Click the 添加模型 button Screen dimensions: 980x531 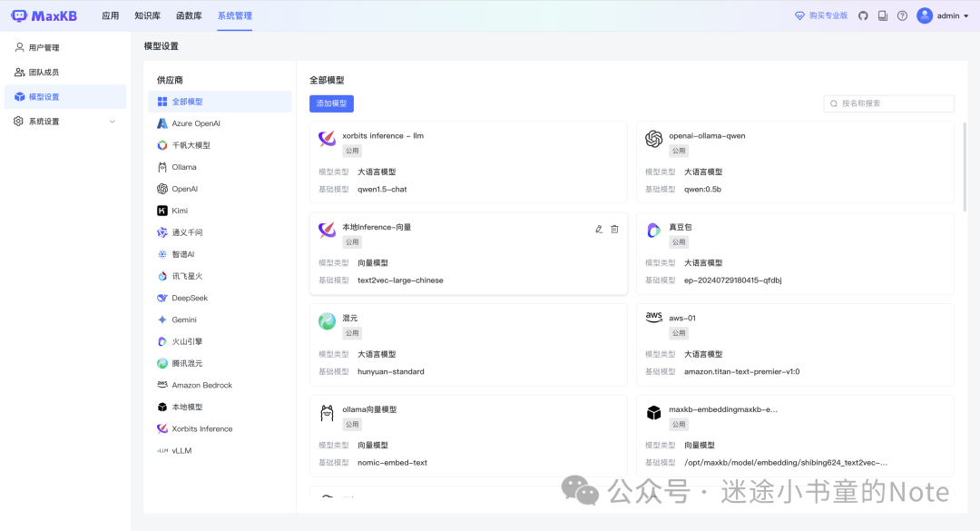pyautogui.click(x=331, y=103)
